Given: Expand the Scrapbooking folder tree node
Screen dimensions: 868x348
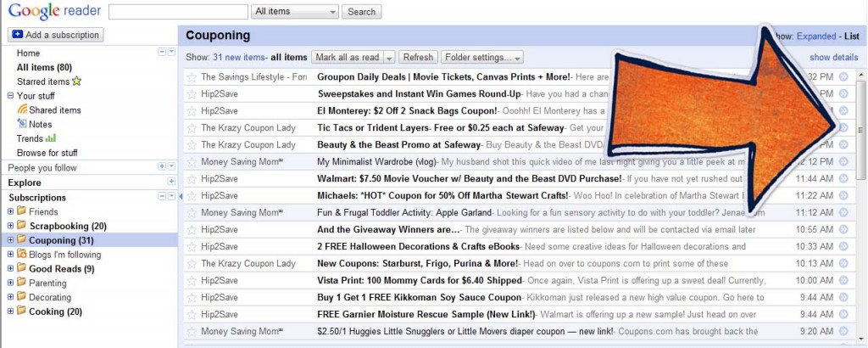Looking at the screenshot, I should (x=10, y=226).
